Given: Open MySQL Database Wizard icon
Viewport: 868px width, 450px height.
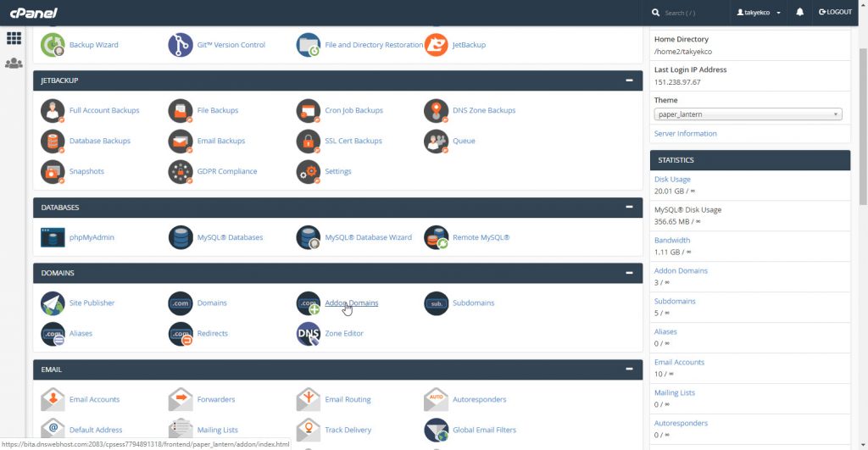Looking at the screenshot, I should point(309,237).
